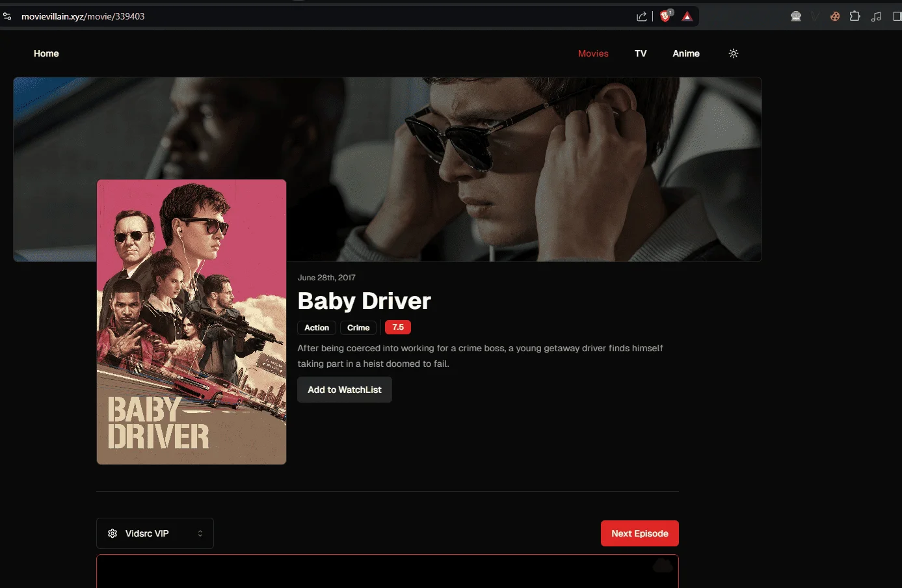Open the Brave Shields lion icon

(x=665, y=16)
